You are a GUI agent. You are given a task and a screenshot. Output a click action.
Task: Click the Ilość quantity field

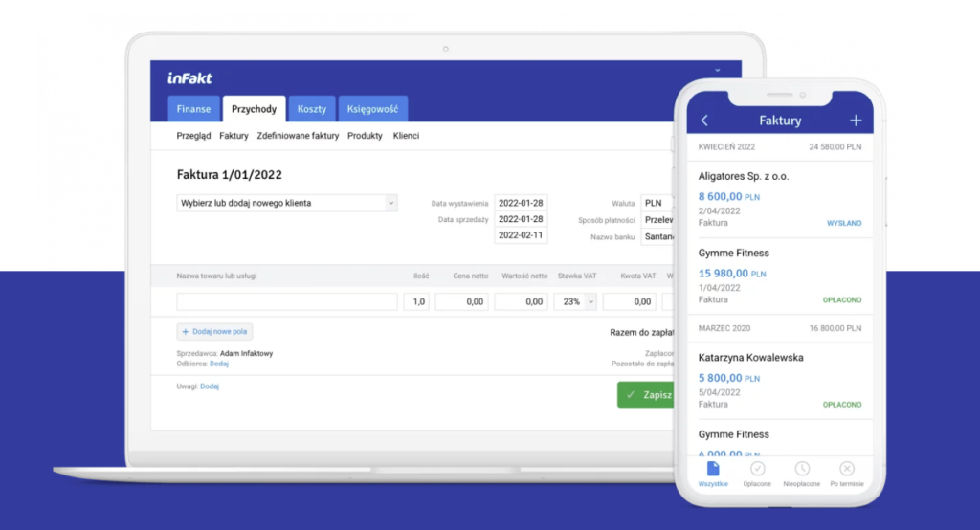416,302
